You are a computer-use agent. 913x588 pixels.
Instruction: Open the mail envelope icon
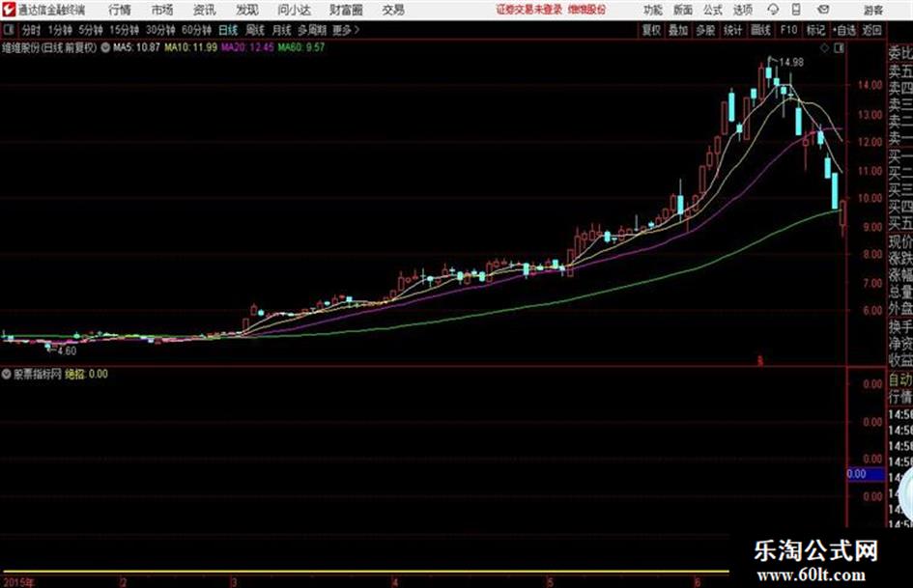click(x=823, y=10)
